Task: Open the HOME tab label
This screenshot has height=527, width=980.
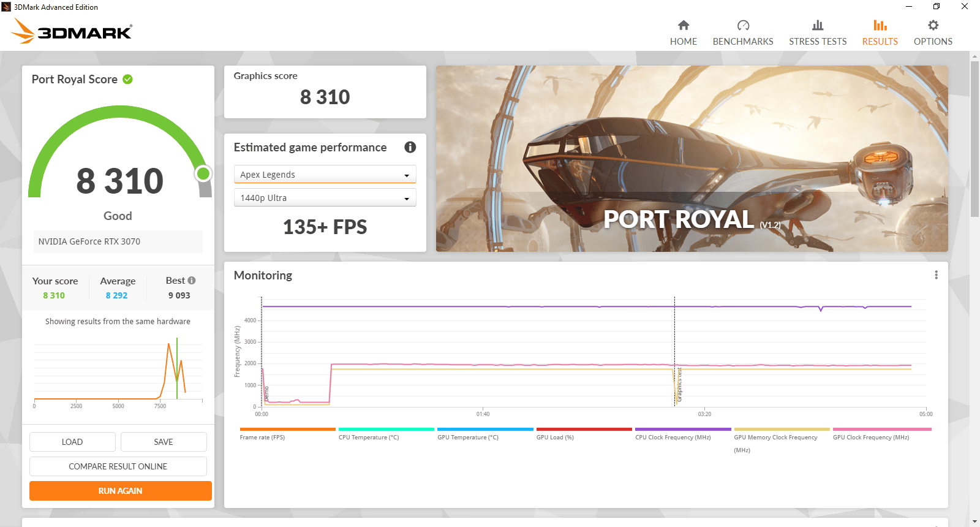Action: [x=684, y=42]
